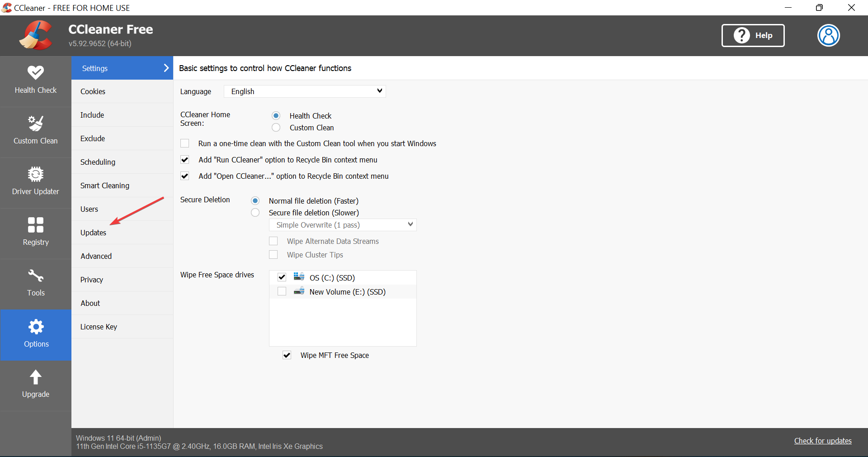Click the Settings tab chevron arrow

tap(166, 68)
